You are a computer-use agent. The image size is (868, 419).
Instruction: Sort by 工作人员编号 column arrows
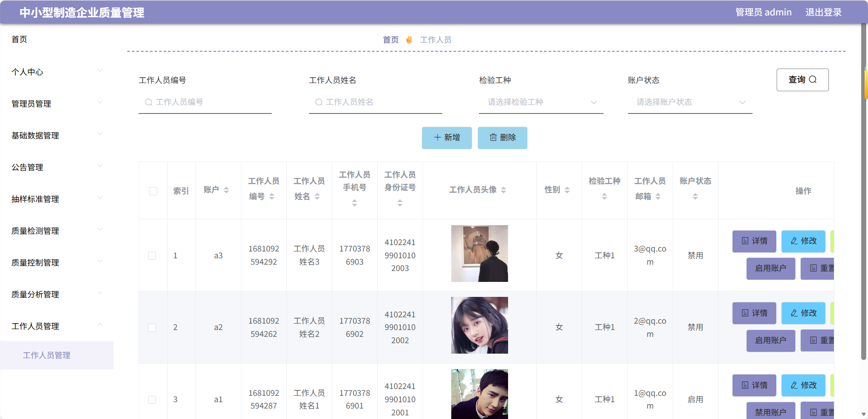coord(272,197)
